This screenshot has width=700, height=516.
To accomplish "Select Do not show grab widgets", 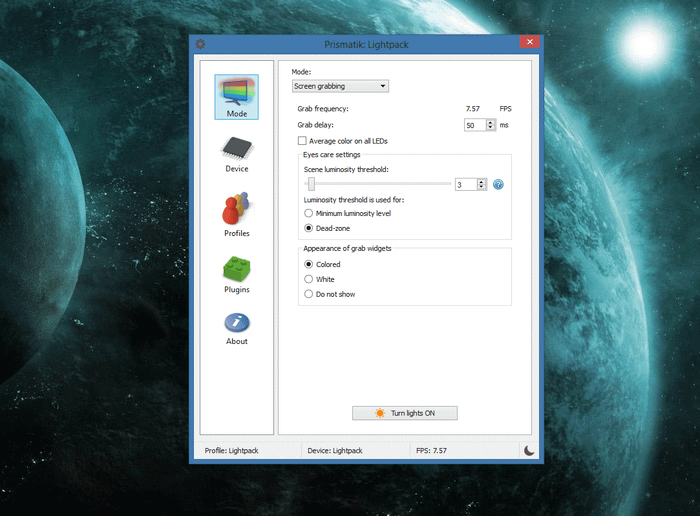I will pos(329,294).
